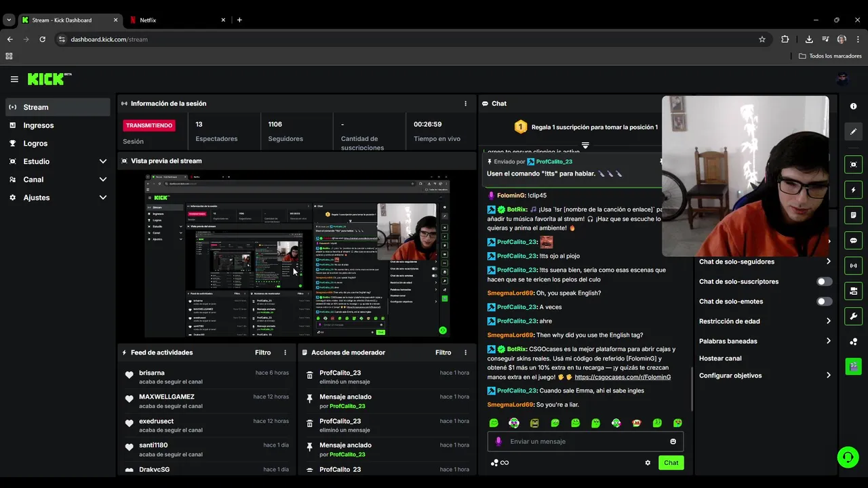
Task: Open three-dot menu of Acciones de moderador
Action: [465, 352]
